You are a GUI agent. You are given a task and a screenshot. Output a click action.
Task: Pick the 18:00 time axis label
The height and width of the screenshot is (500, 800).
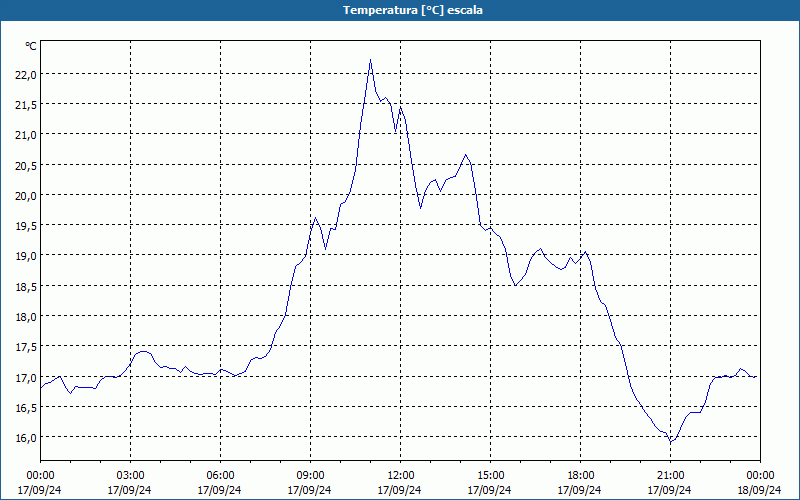[x=580, y=476]
